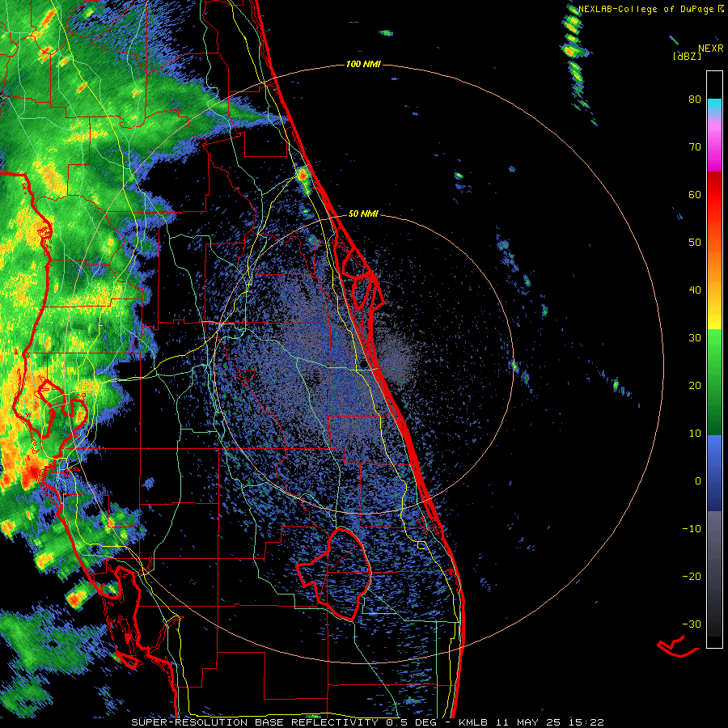Click the NEXR label above the color scale

710,48
